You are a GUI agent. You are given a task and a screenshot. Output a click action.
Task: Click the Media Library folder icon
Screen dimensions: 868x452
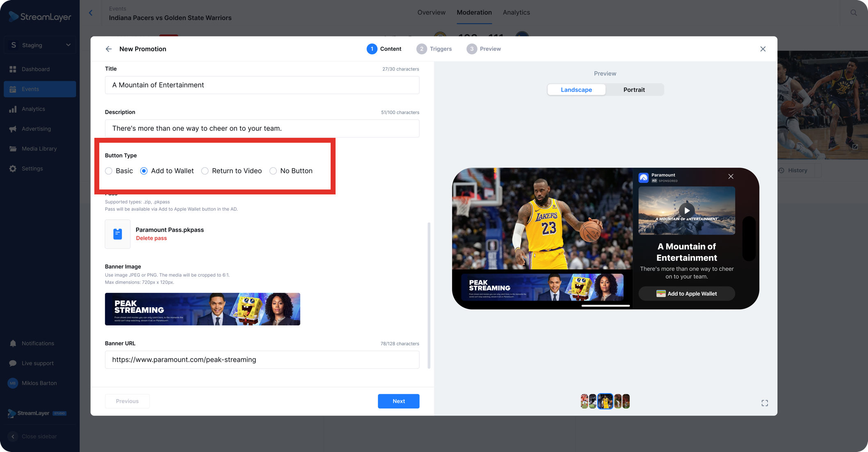13,149
